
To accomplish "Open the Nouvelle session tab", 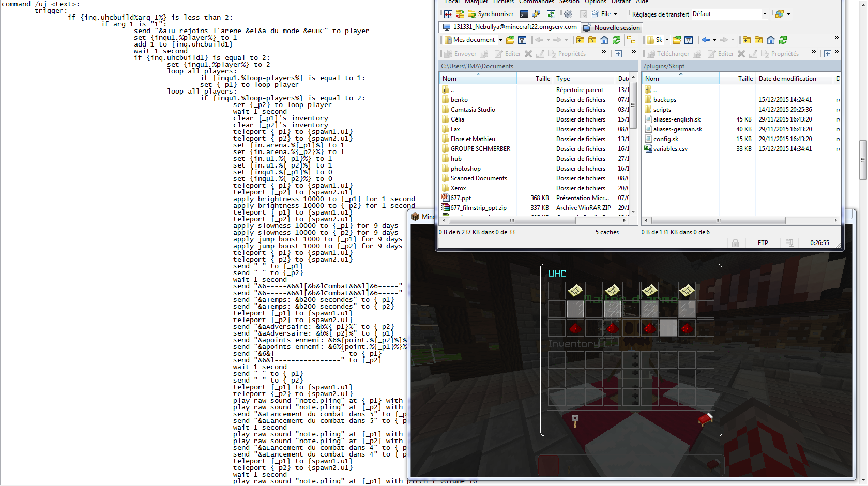I will [612, 27].
